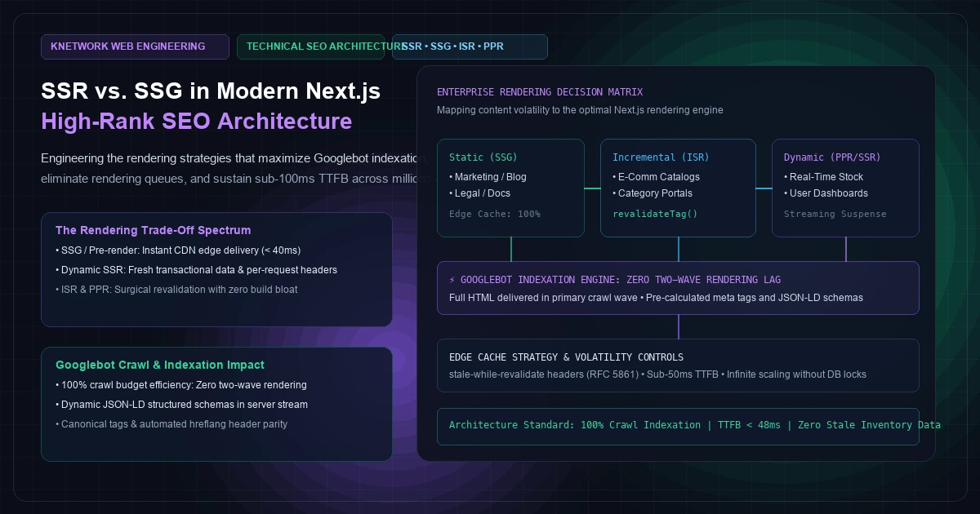Open the Dynamic (PPR/SSR) card
The height and width of the screenshot is (514, 980).
845,188
